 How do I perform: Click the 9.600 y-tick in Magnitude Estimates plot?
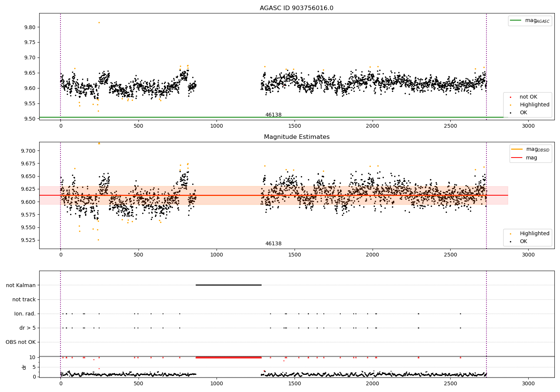point(28,202)
